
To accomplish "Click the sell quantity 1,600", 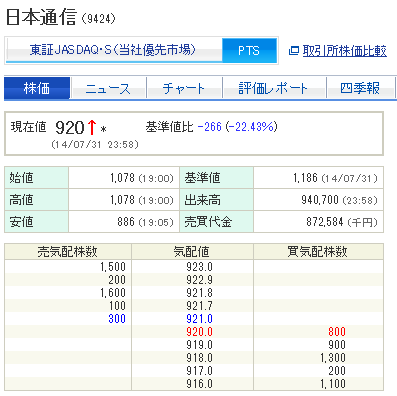I will click(x=113, y=293).
